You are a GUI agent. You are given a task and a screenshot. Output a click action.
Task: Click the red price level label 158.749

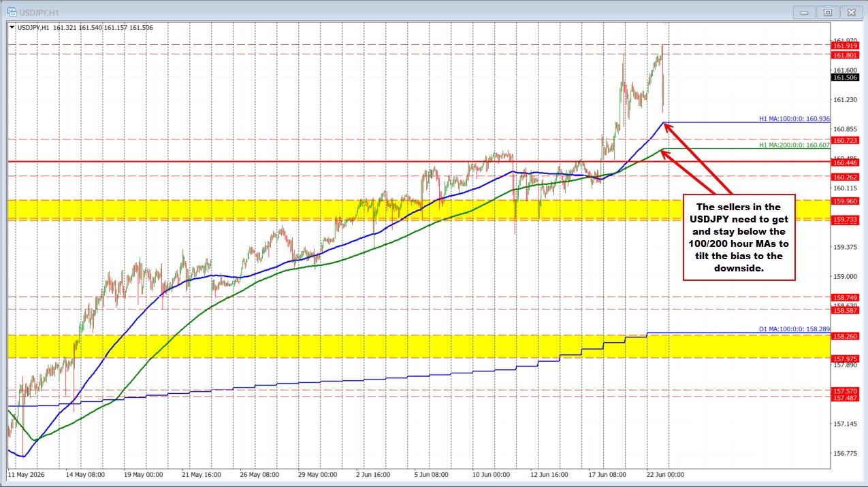click(x=845, y=297)
